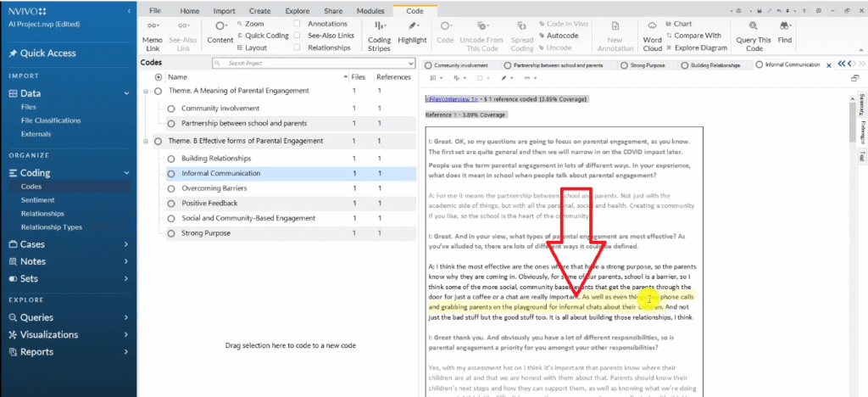Viewport: 868px width, 397px height.
Task: Toggle the See-Also Links checkbox
Action: (x=298, y=36)
